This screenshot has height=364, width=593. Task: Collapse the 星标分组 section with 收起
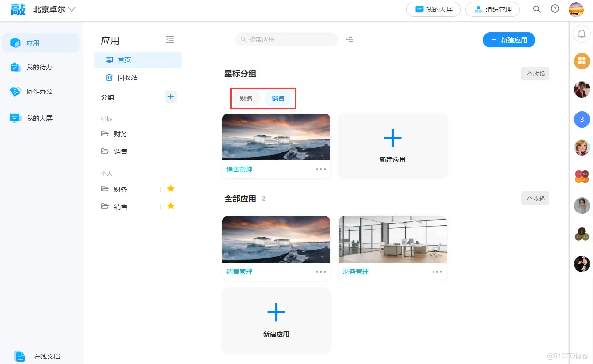(535, 74)
